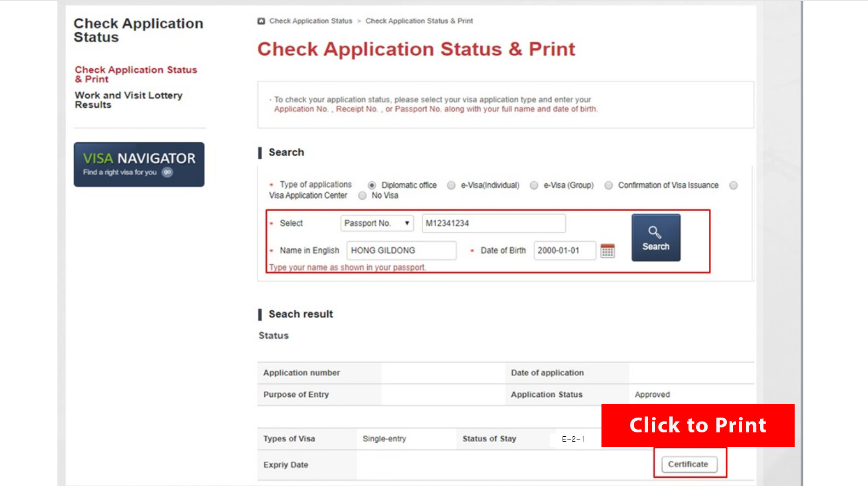Select the e-Visa (Group) radio button
Screen dimensions: 868x486
click(x=534, y=186)
